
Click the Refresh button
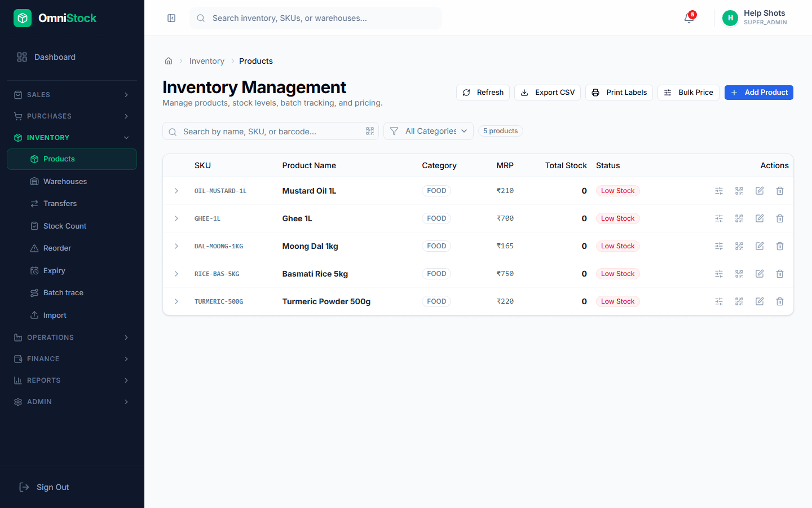pyautogui.click(x=483, y=93)
